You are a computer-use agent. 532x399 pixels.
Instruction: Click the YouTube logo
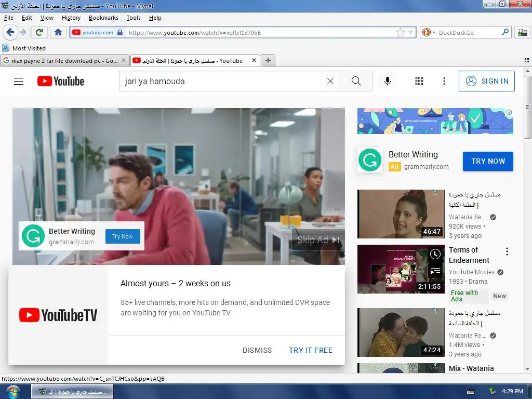pos(61,81)
